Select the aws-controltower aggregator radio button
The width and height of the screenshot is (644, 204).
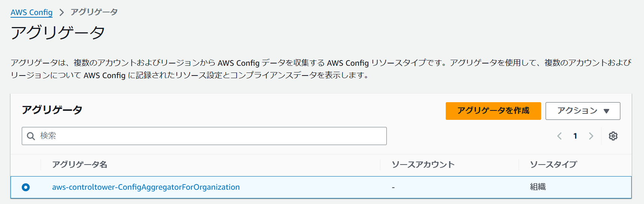(x=26, y=187)
